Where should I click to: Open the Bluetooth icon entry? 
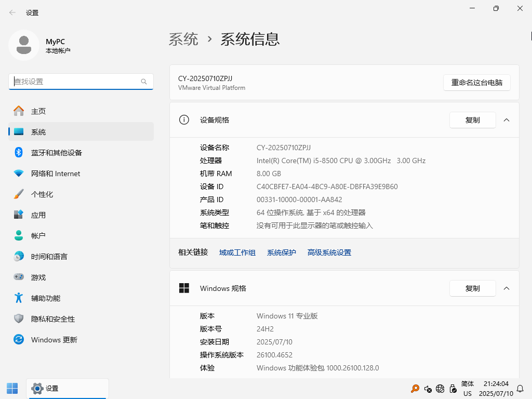pos(19,152)
